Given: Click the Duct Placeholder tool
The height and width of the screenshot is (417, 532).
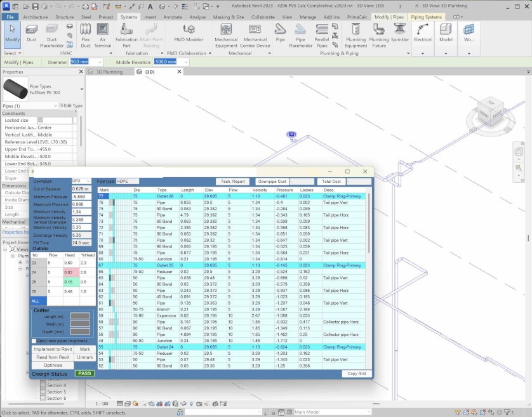Looking at the screenshot, I should [51, 36].
